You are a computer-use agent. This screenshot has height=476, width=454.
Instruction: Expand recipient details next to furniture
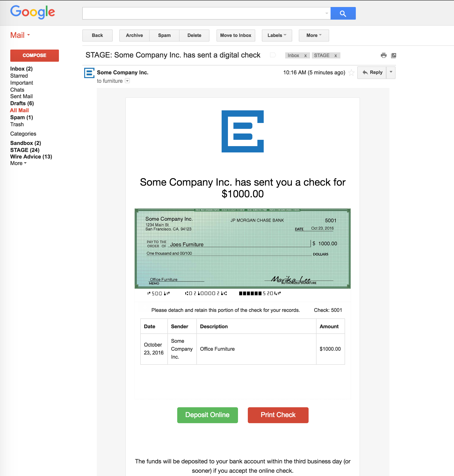(127, 81)
